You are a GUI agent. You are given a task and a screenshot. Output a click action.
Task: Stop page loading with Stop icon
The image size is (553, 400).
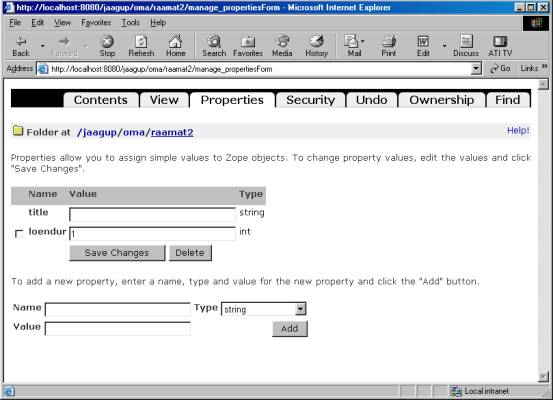107,46
